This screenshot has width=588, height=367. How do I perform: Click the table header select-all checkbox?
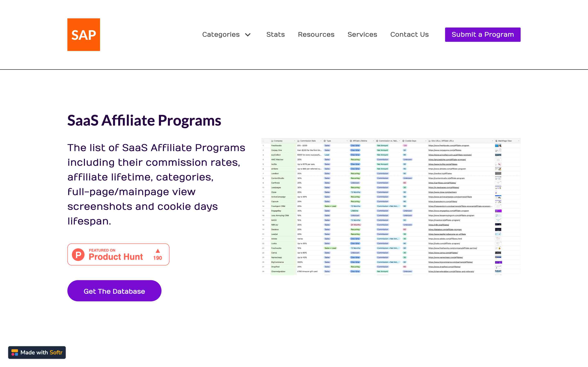[x=263, y=141]
